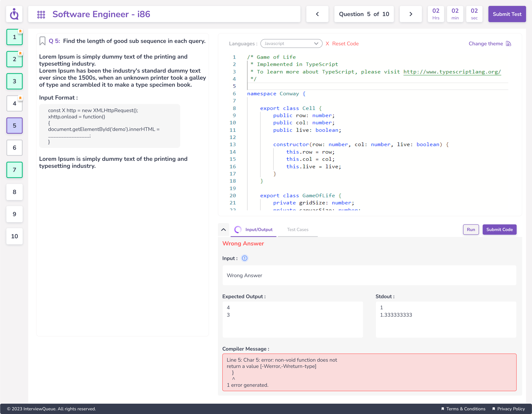The height and width of the screenshot is (414, 532).
Task: Open the Javascript language dropdown
Action: point(291,44)
